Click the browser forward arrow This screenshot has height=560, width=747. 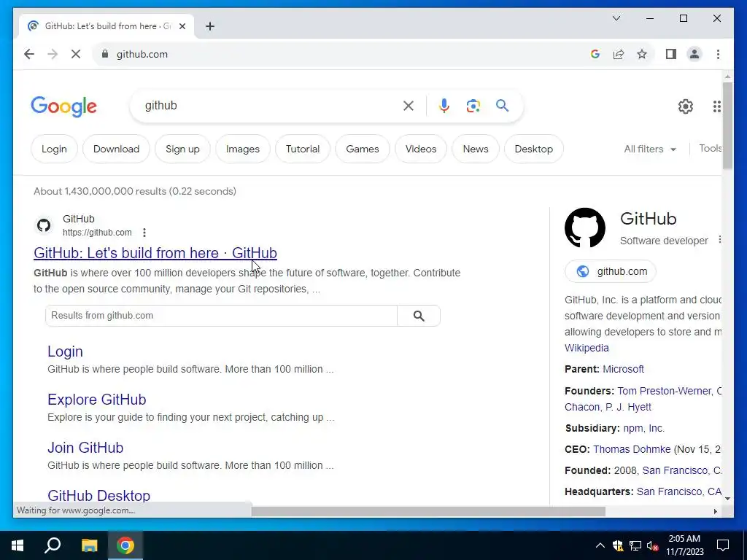53,54
